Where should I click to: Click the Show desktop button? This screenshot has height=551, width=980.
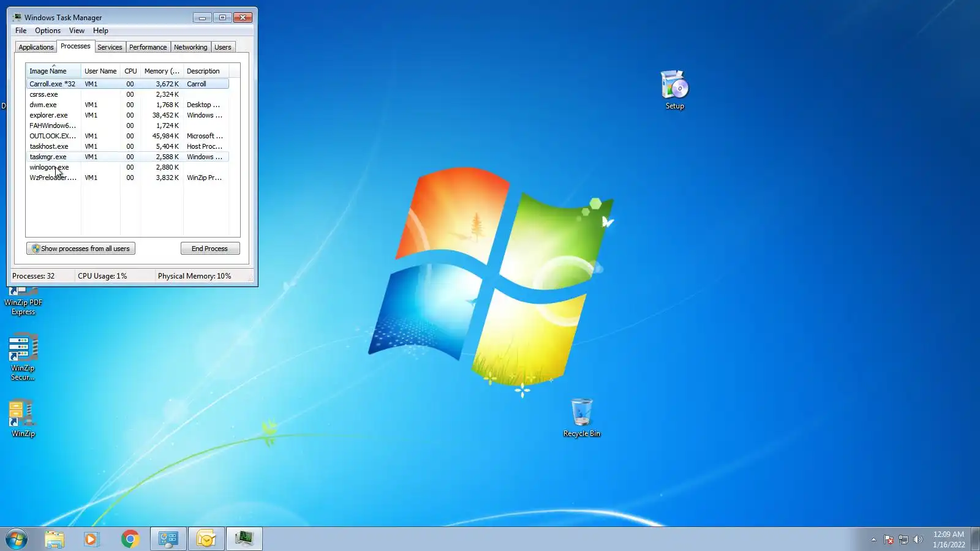pos(975,539)
